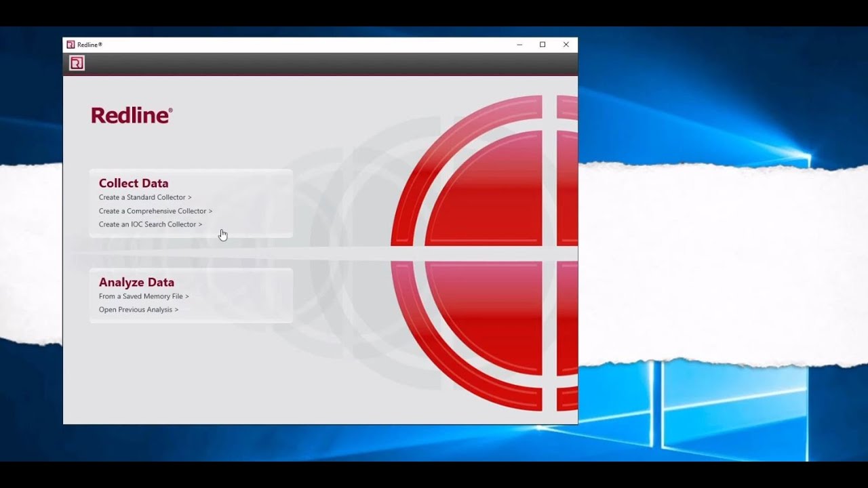
Task: Minimize the Redline window
Action: (x=519, y=45)
